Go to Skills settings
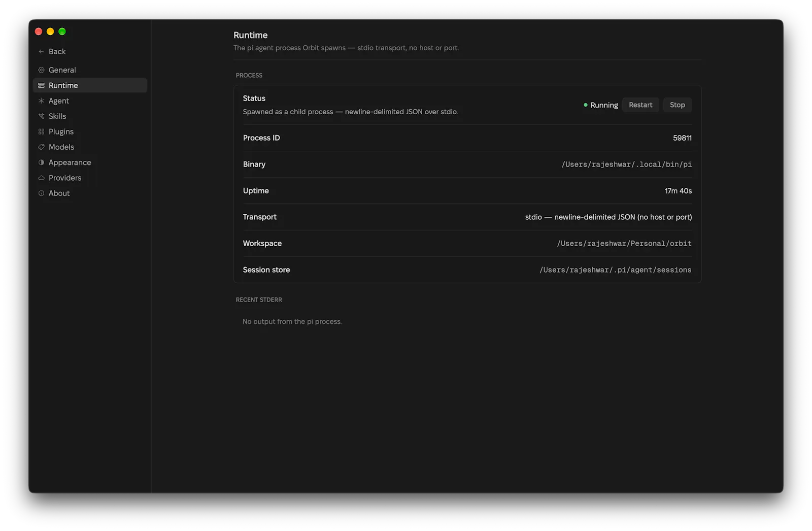812x531 pixels. pos(90,116)
